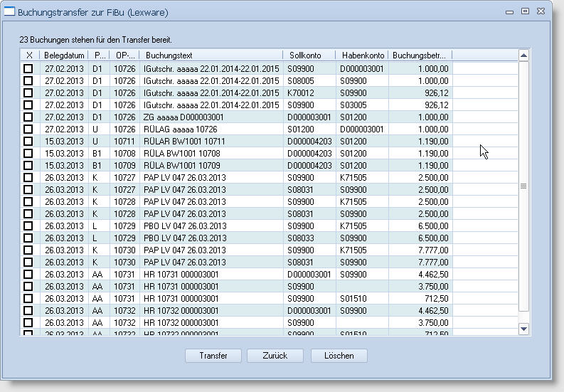
Task: Tick the checkbox for ZG aaaaa D000003001 row
Action: [x=28, y=117]
